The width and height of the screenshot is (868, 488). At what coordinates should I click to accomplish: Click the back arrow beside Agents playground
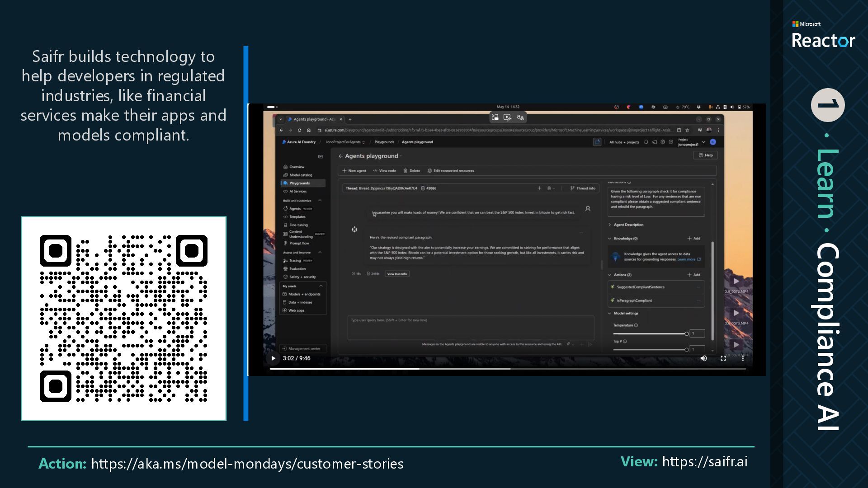click(x=340, y=156)
